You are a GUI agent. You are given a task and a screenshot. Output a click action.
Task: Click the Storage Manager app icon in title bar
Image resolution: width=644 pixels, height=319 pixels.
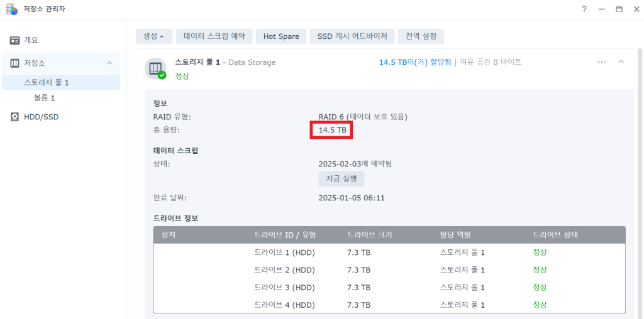[x=11, y=9]
